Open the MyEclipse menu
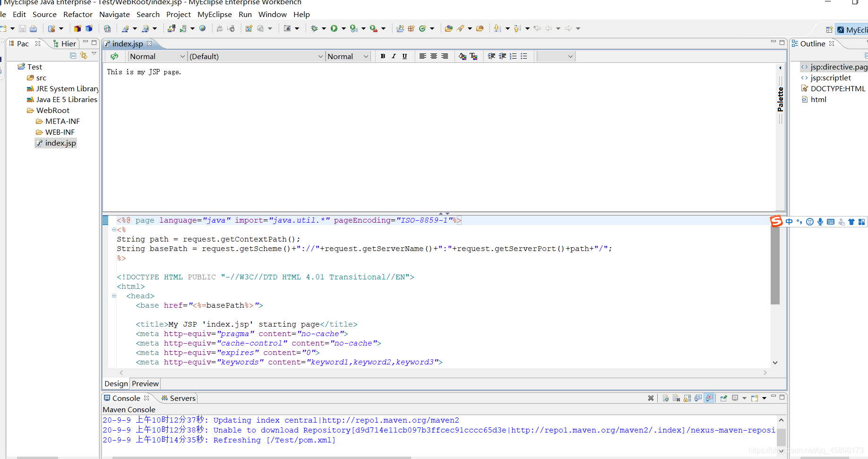Screen dimensions: 868x459 [x=215, y=14]
